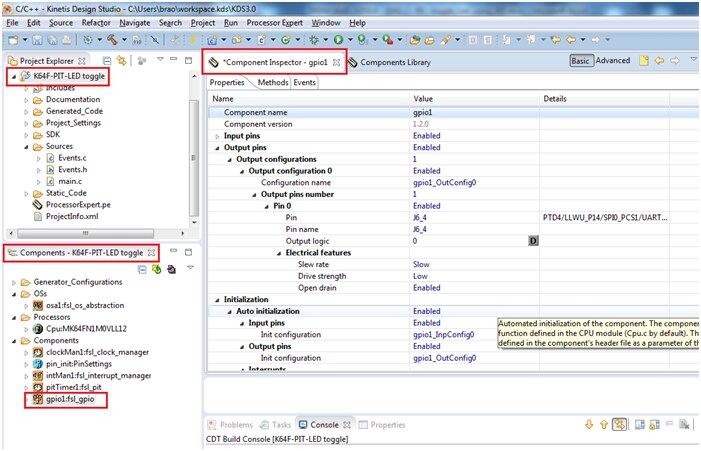
Task: Click the Save toolbar icon
Action: click(x=37, y=40)
